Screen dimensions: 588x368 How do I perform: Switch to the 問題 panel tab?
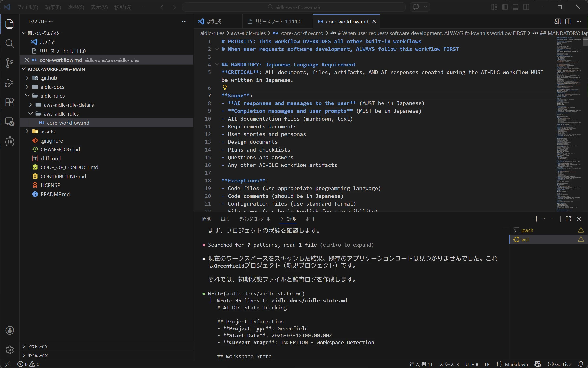[206, 219]
